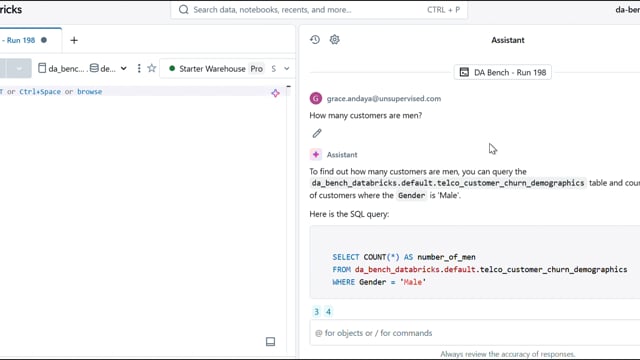Click the Gender inline code label

(411, 196)
